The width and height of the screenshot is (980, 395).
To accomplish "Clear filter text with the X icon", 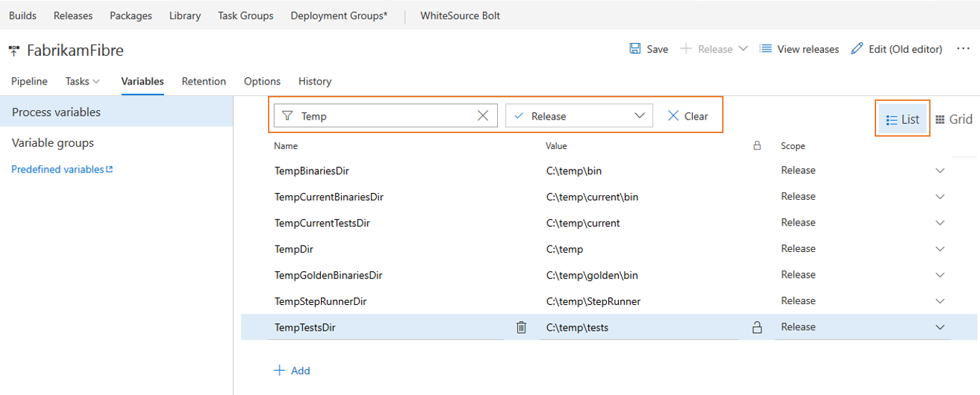I will click(483, 116).
